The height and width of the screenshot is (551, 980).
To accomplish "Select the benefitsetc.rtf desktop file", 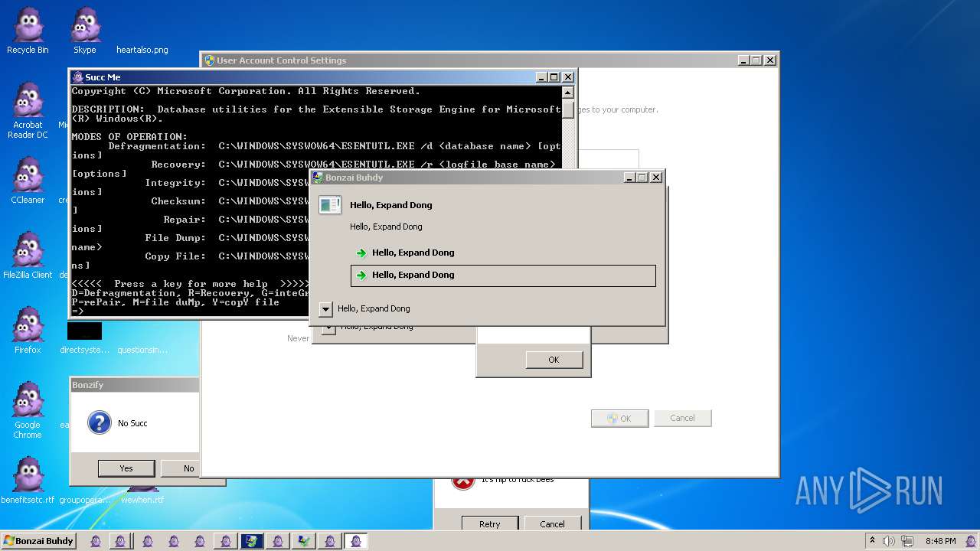I will click(28, 481).
